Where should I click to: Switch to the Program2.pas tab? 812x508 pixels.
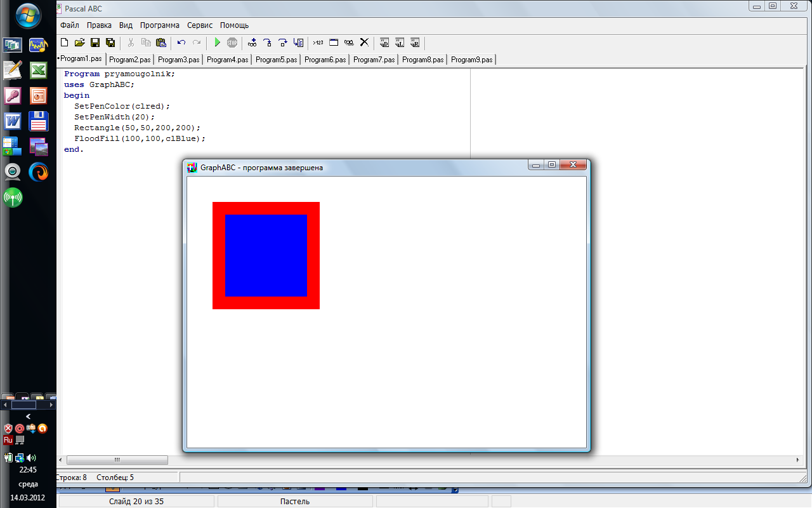(x=129, y=60)
